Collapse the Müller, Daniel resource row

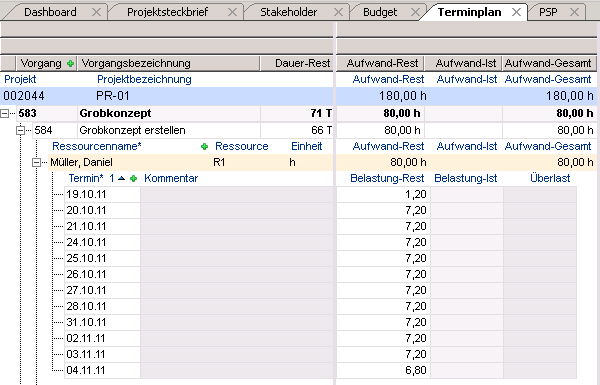click(x=36, y=163)
